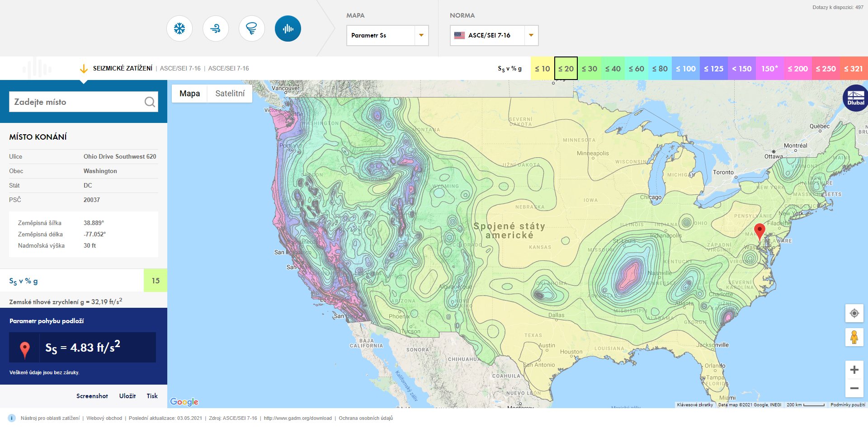Select the seismic load waveform icon
This screenshot has height=428, width=868.
(288, 28)
